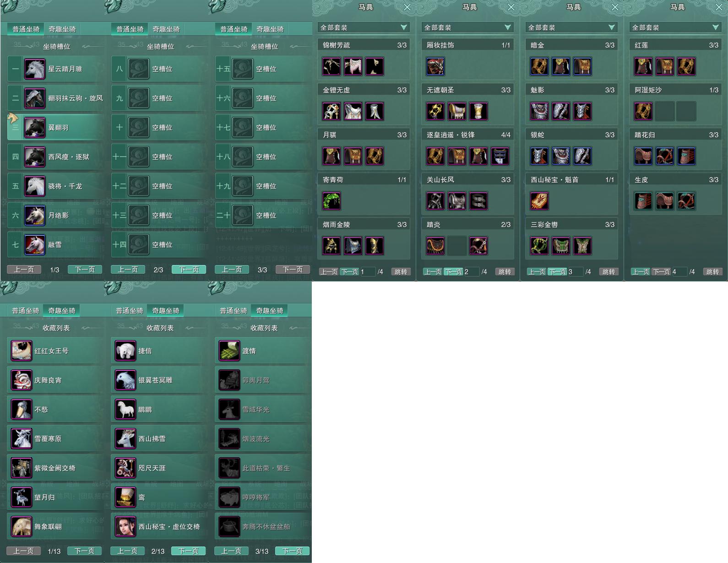The height and width of the screenshot is (563, 728).
Task: Click the 逐皇逍遥·锐锋 set header
Action: pos(467,135)
